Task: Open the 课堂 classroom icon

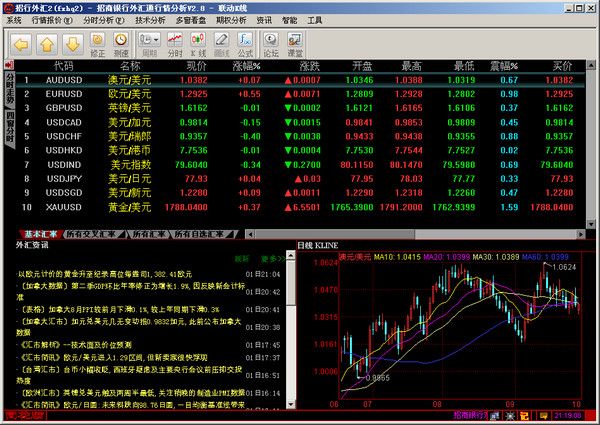Action: [295, 45]
